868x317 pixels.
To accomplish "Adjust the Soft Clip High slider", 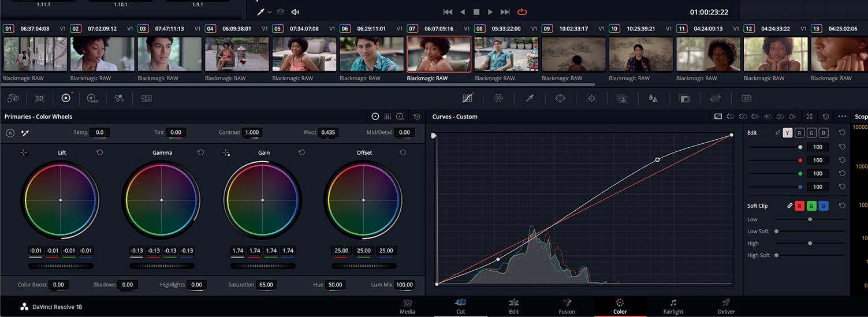I will [x=810, y=244].
